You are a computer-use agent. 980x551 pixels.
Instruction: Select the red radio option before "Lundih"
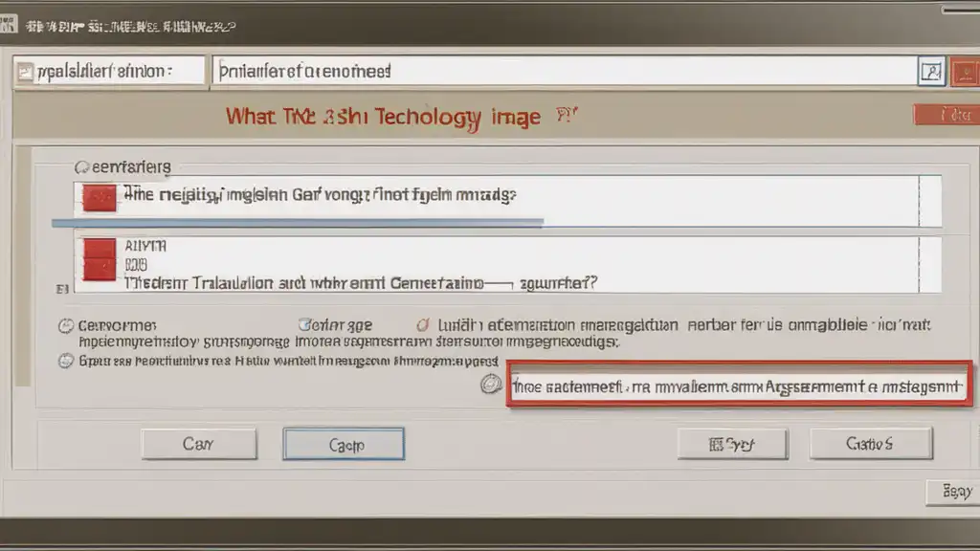(423, 325)
